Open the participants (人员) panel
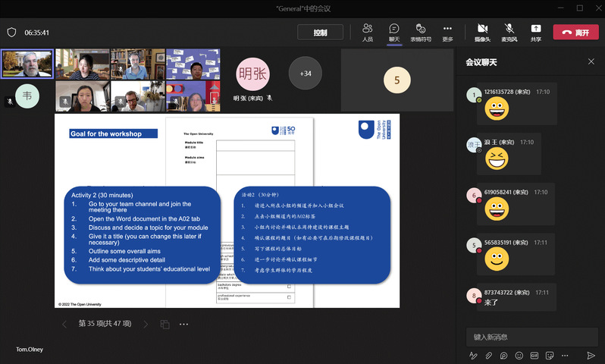 [367, 31]
